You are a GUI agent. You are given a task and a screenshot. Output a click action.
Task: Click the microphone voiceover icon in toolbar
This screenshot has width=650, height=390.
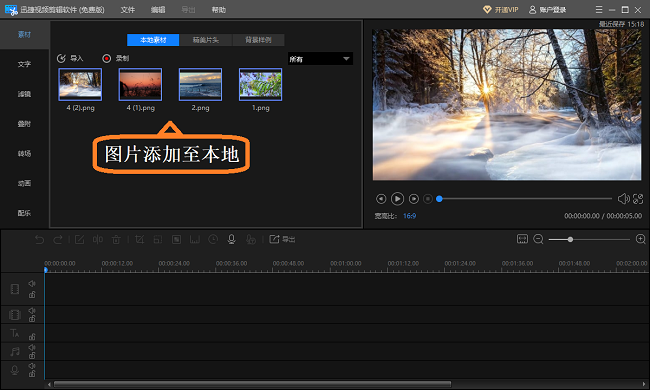click(232, 239)
